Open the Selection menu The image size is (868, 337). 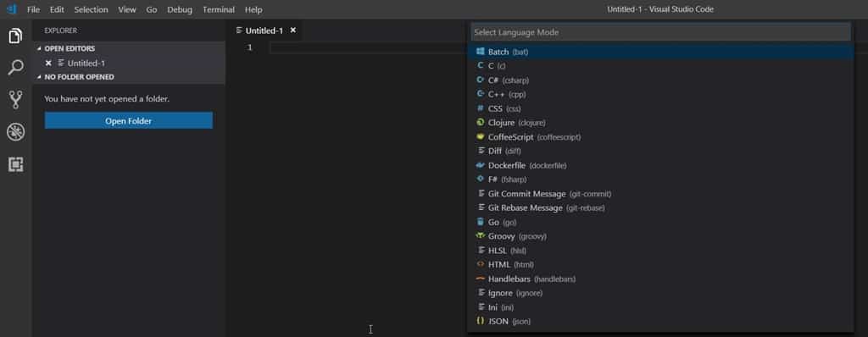coord(91,9)
